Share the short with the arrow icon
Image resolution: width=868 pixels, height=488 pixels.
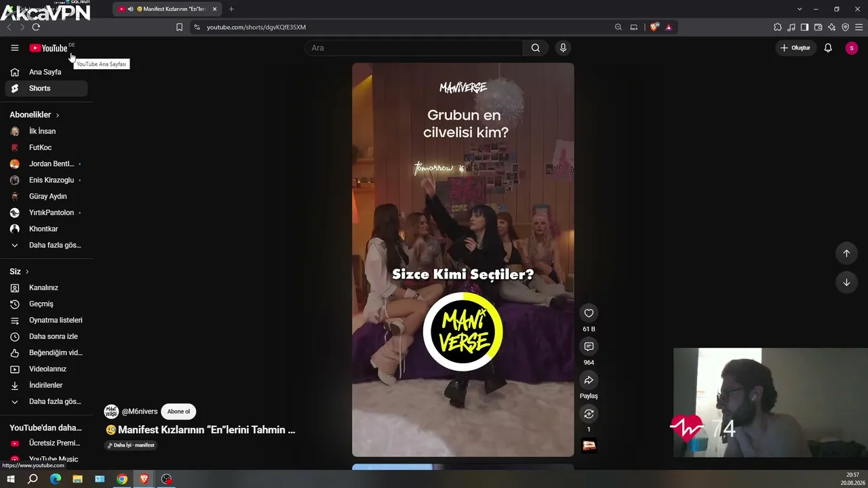(589, 380)
